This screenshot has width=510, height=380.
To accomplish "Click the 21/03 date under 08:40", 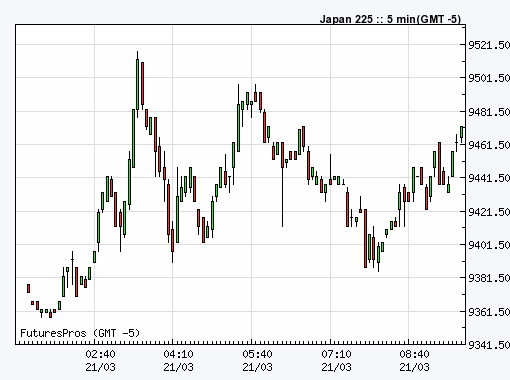I will tap(414, 367).
